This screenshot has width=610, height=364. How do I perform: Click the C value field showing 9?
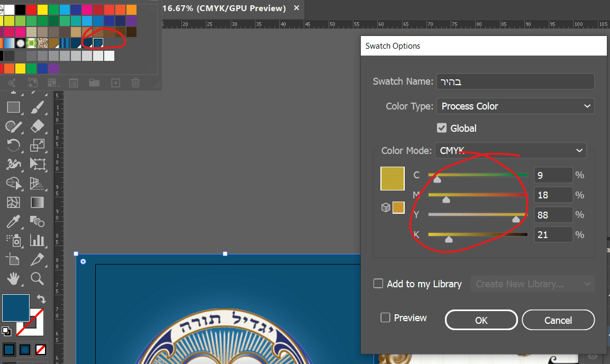click(553, 175)
